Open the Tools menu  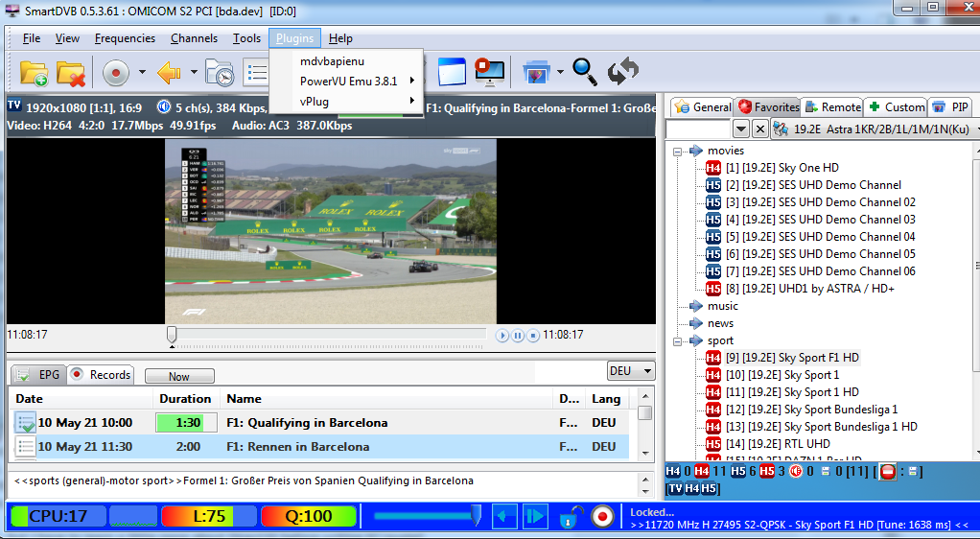coord(246,38)
